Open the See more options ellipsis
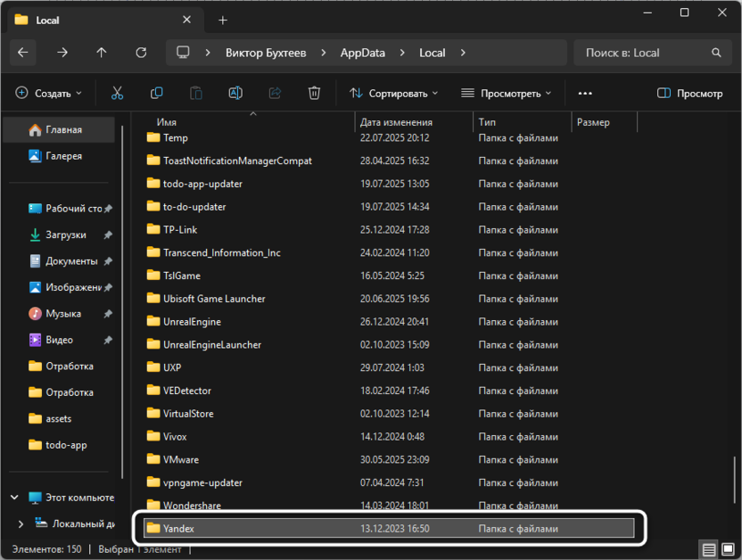Screen dimensions: 742x560 585,93
